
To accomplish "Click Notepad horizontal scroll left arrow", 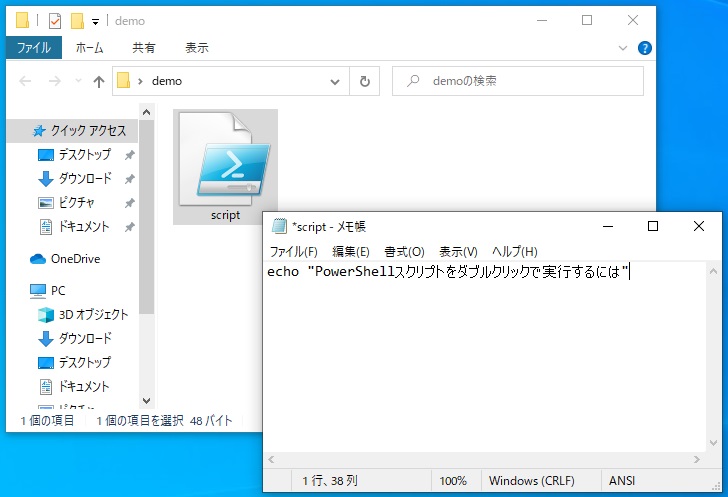I will click(272, 459).
